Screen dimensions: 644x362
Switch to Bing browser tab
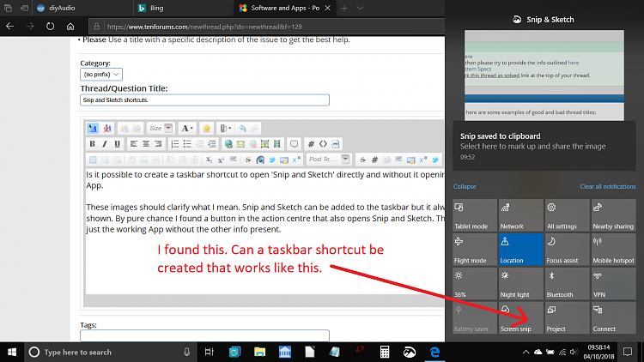184,8
